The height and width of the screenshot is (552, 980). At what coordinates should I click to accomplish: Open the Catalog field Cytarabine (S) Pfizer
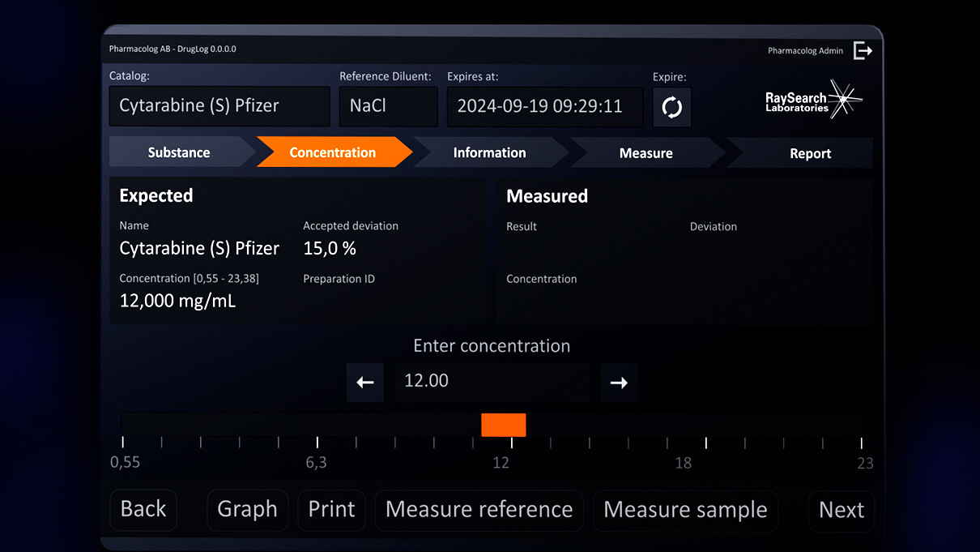click(x=219, y=106)
